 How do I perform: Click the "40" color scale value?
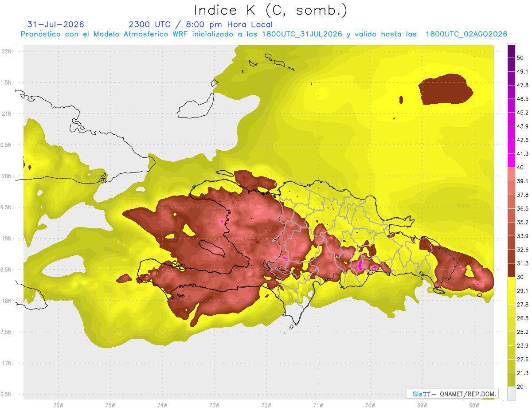520,168
